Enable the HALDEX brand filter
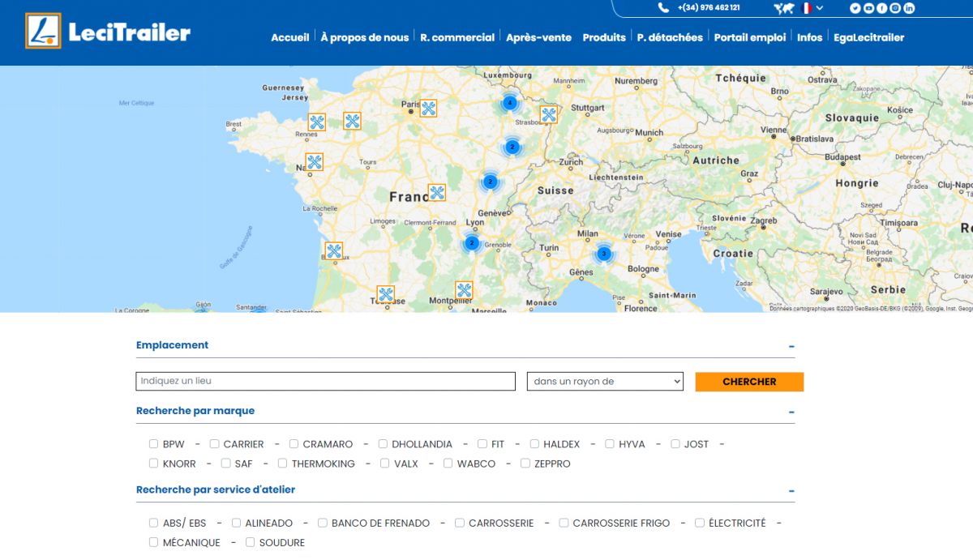 point(534,444)
